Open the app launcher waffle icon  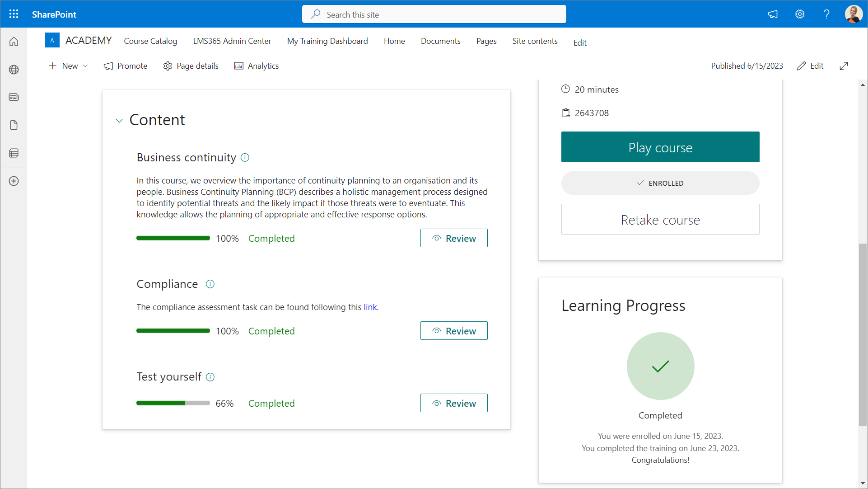[14, 14]
